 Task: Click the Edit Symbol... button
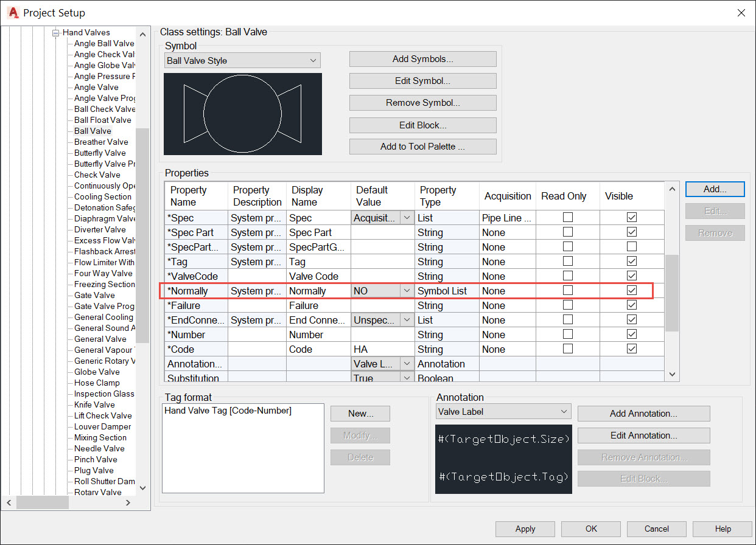pos(423,81)
